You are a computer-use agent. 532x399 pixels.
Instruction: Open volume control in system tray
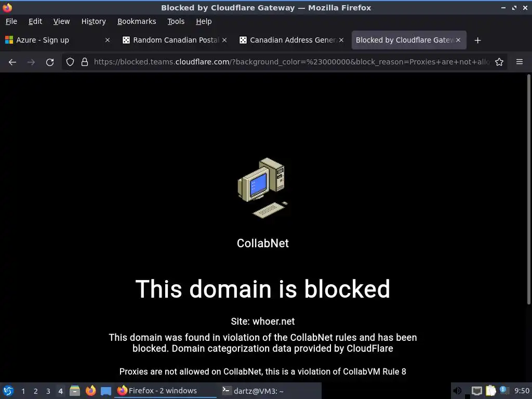457,391
